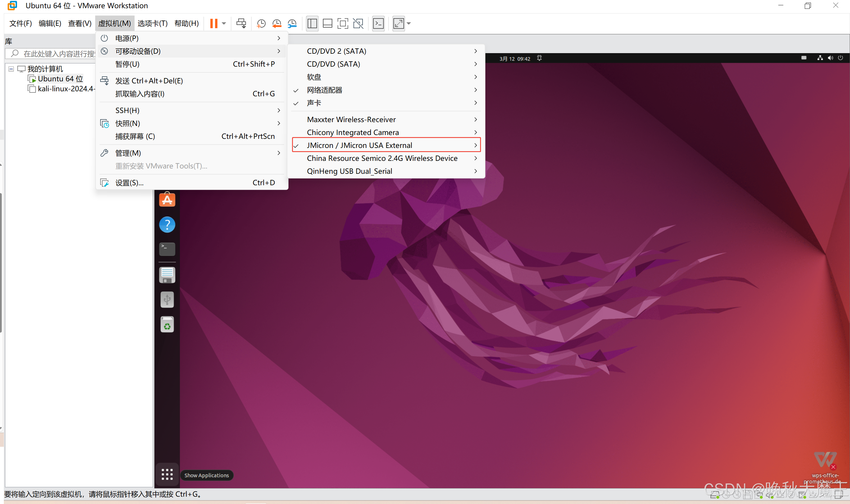Choose 设置(S)... from the VM menu

[129, 183]
